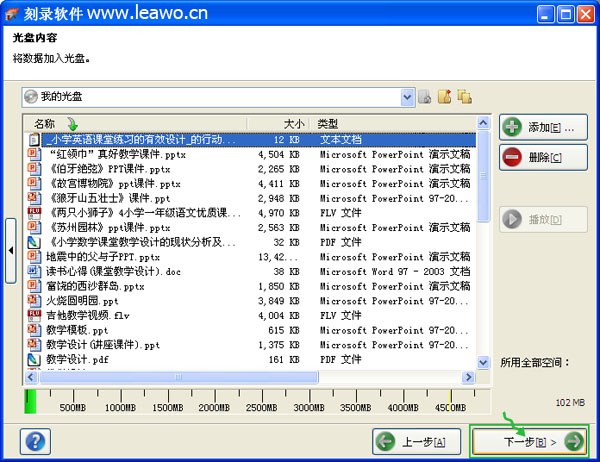600x462 pixels.
Task: Click the copy folders toolbar icon
Action: click(x=465, y=97)
